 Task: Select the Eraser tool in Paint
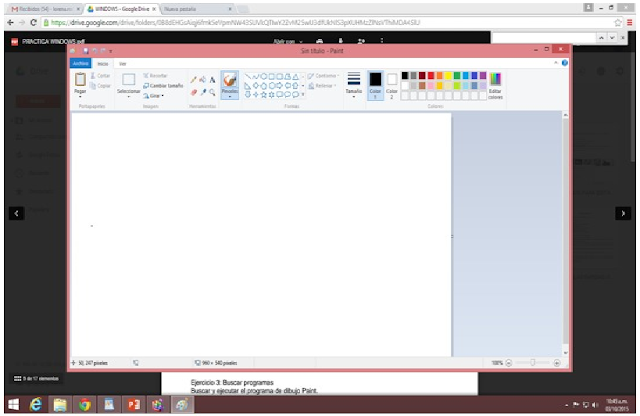click(x=193, y=92)
